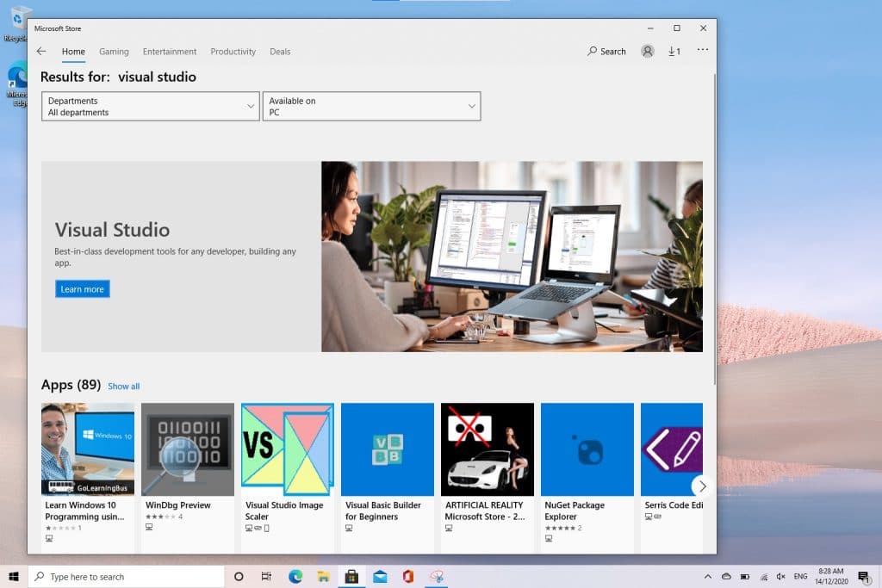Click the back arrow to go back
This screenshot has height=588, width=882.
41,52
